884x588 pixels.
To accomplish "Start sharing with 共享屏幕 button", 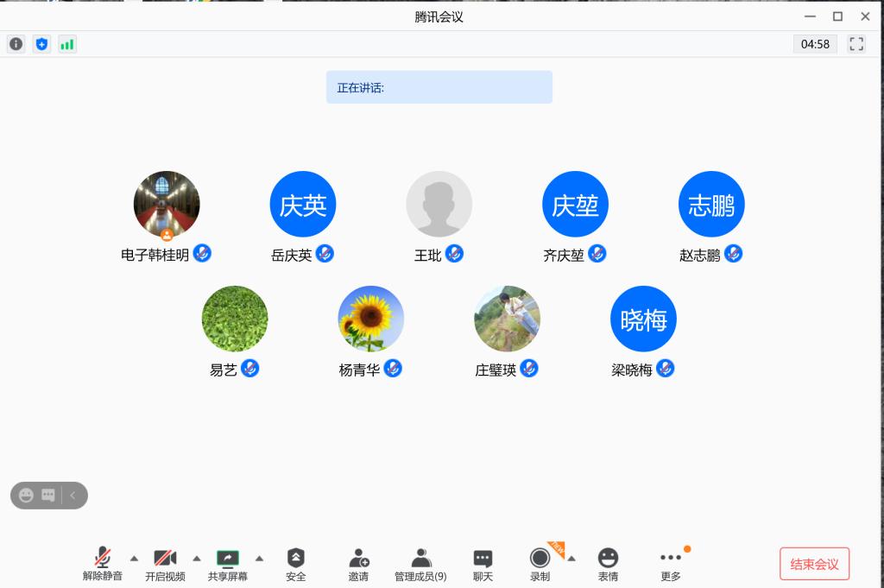I will click(228, 565).
